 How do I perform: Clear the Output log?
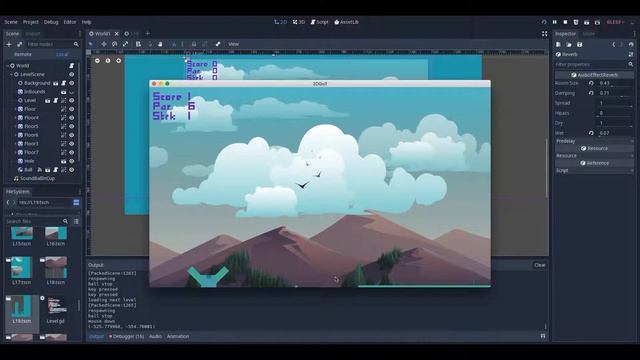pyautogui.click(x=540, y=265)
